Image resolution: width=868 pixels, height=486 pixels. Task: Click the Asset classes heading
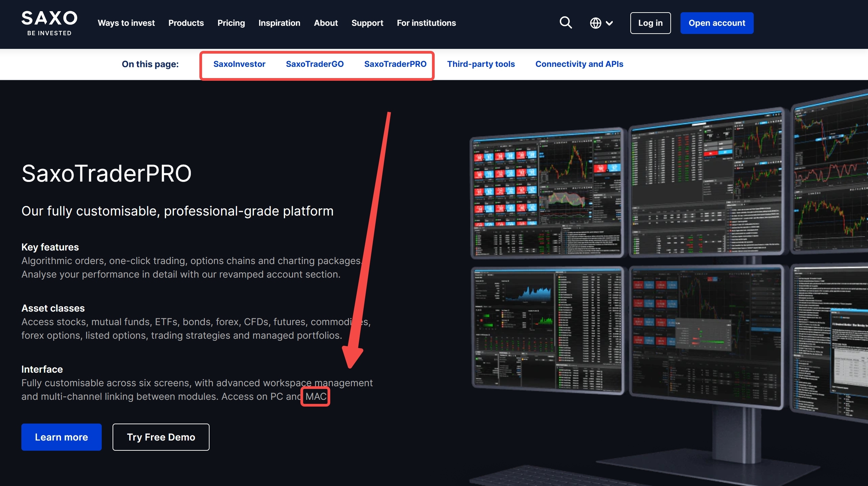pos(53,308)
